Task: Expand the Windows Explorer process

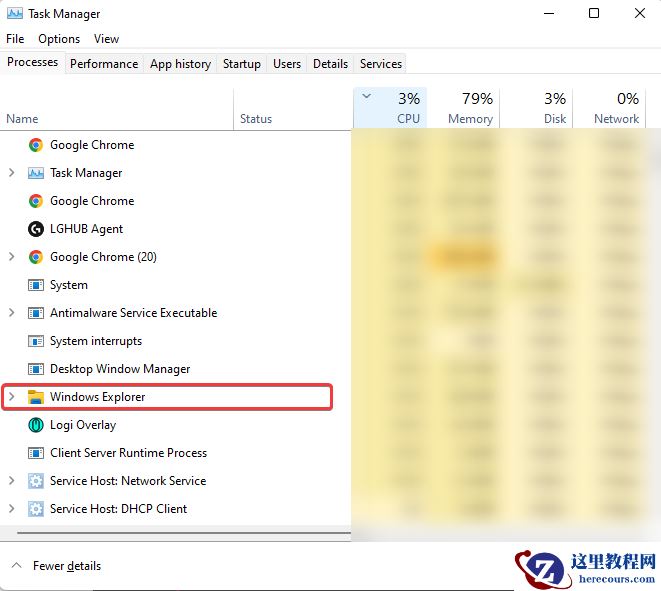Action: 12,397
